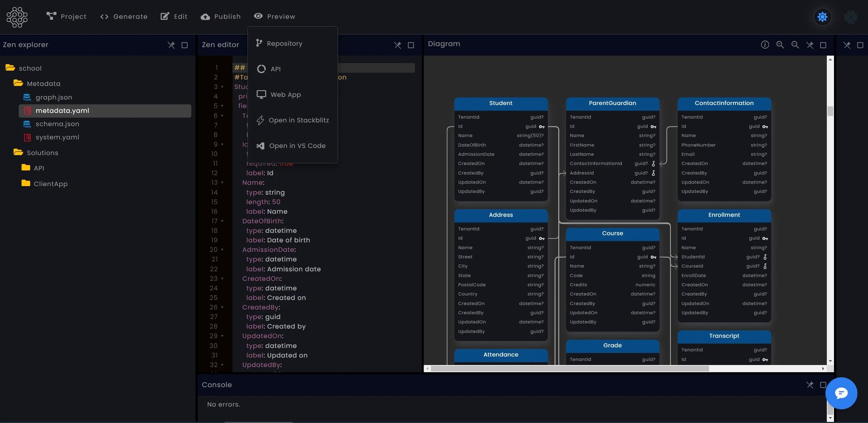Fold the DateOfBirth block at line 17
Image resolution: width=868 pixels, height=423 pixels.
point(222,221)
